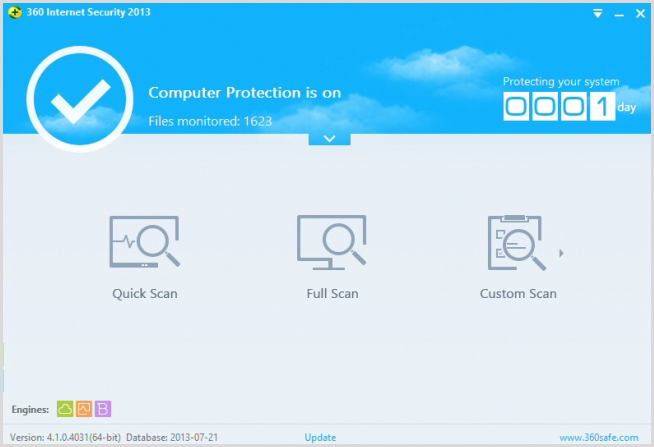Show more options with the arrow beside Custom Scan
Image resolution: width=654 pixels, height=447 pixels.
[562, 253]
